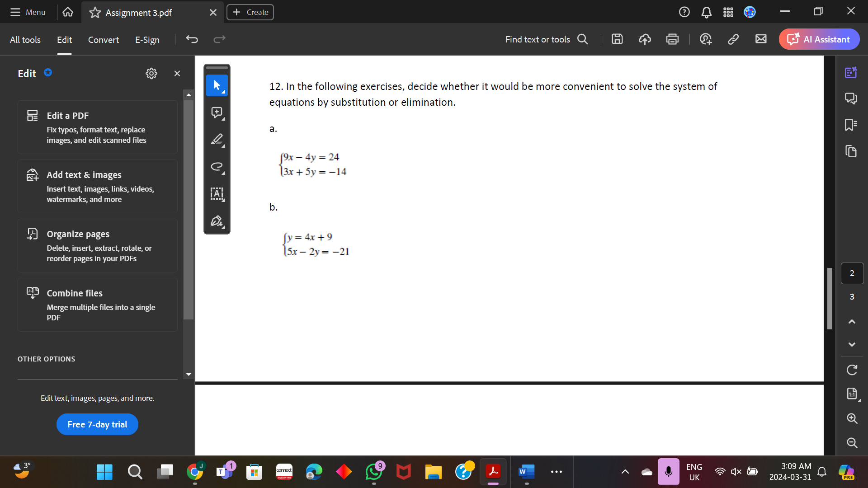The width and height of the screenshot is (868, 488).
Task: Open the Comments panel
Action: pyautogui.click(x=852, y=98)
